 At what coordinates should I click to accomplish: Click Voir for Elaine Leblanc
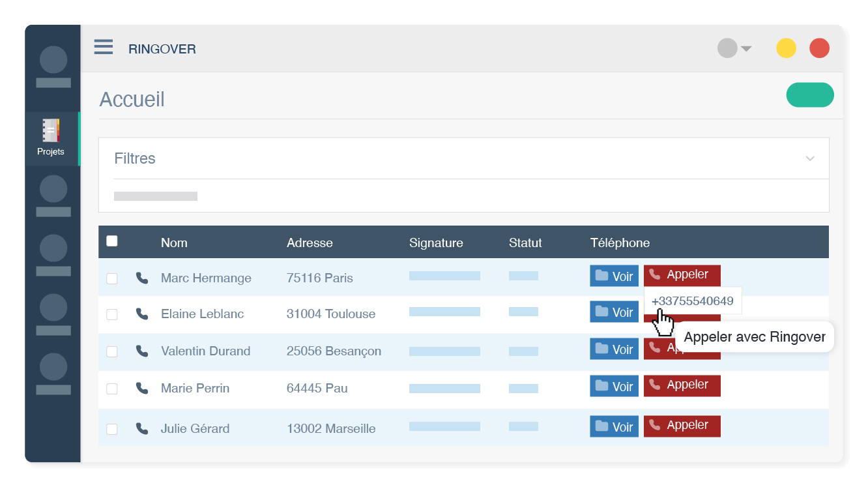pyautogui.click(x=613, y=312)
